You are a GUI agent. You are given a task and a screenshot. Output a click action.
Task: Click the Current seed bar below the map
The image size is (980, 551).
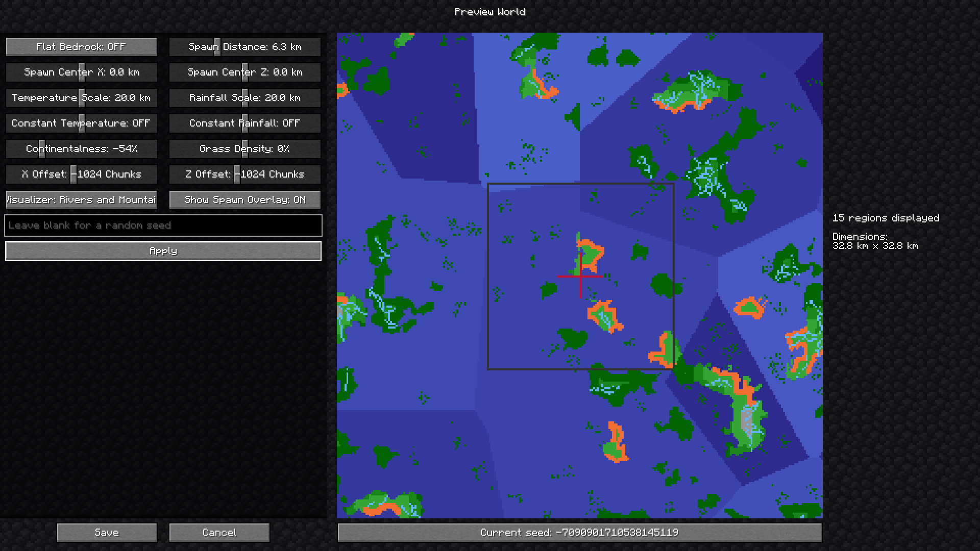pyautogui.click(x=579, y=532)
